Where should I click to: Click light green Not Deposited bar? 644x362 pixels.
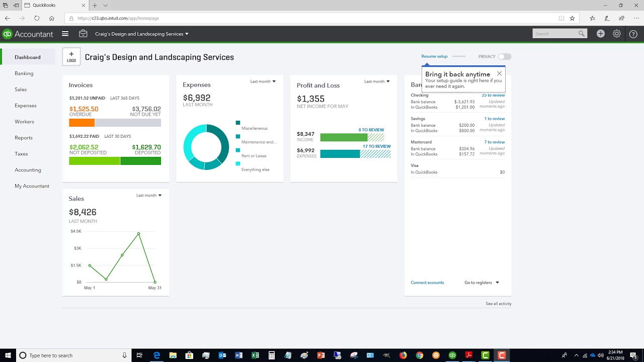[x=95, y=161]
